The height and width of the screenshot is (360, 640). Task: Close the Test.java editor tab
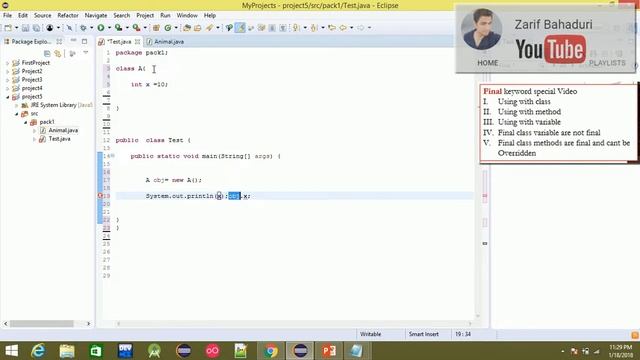pos(138,42)
